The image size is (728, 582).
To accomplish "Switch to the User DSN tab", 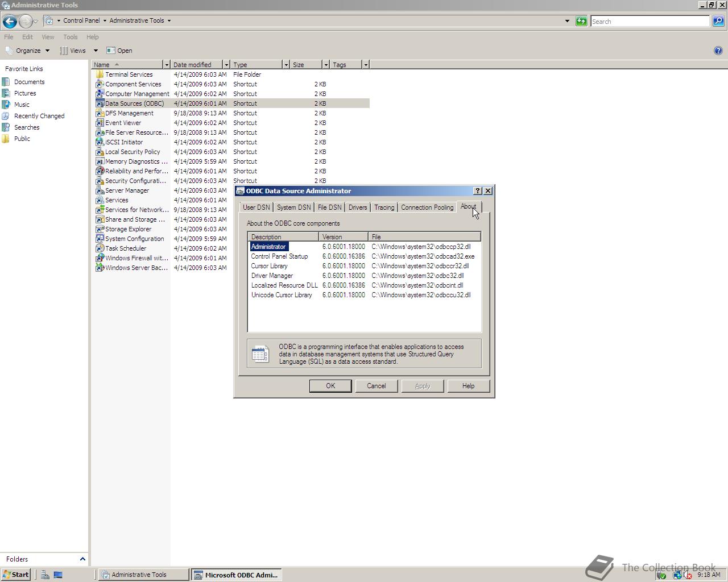I will (257, 207).
